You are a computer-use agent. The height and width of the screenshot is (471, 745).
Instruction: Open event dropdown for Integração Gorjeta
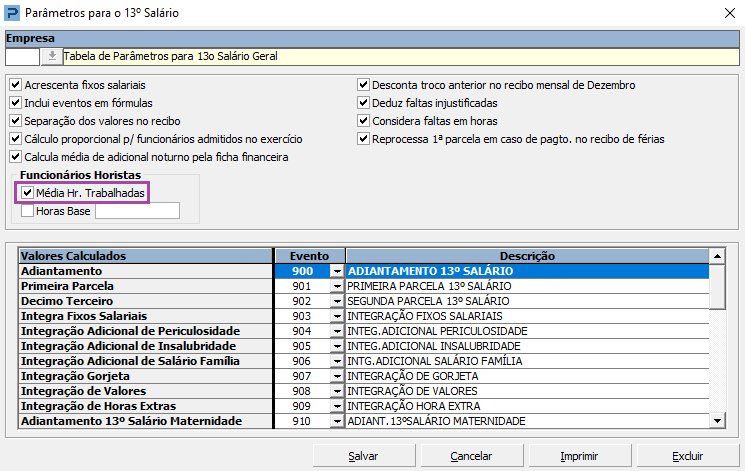coord(337,377)
